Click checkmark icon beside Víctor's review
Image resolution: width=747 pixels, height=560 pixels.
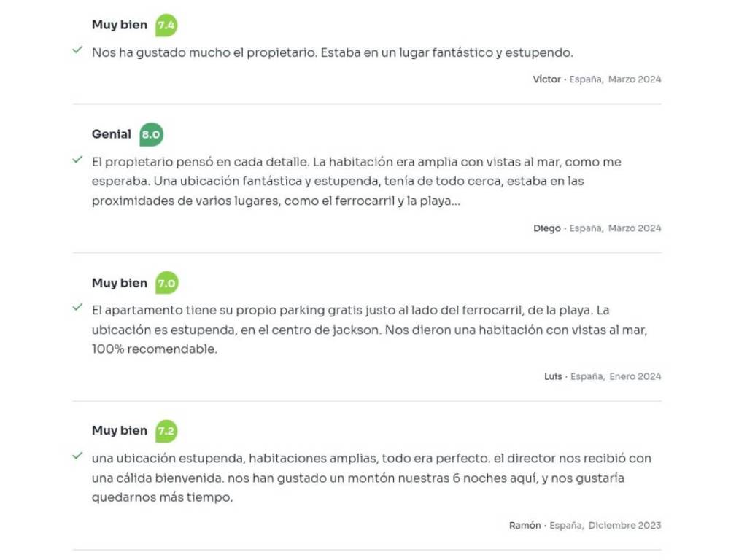tap(77, 50)
